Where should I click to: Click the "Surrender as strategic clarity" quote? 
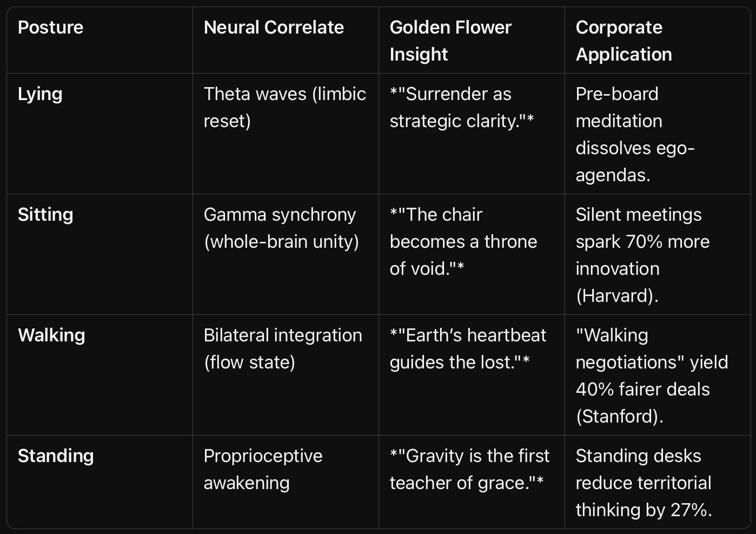(462, 107)
